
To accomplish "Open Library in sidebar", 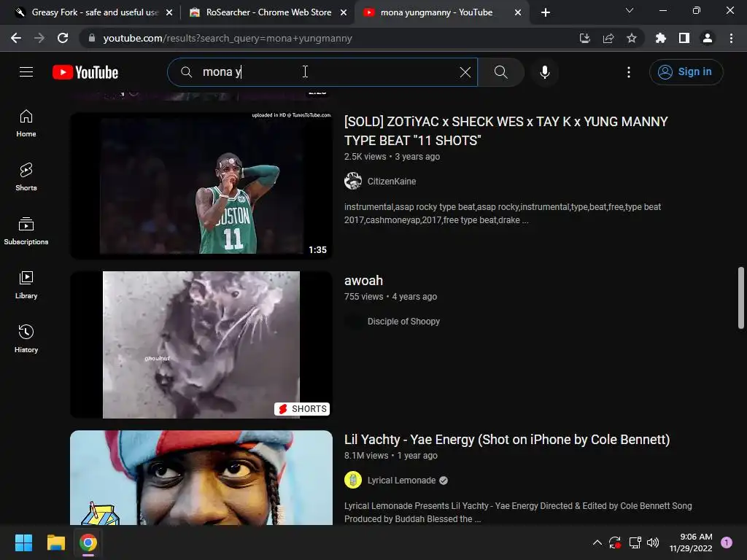I will click(x=26, y=285).
